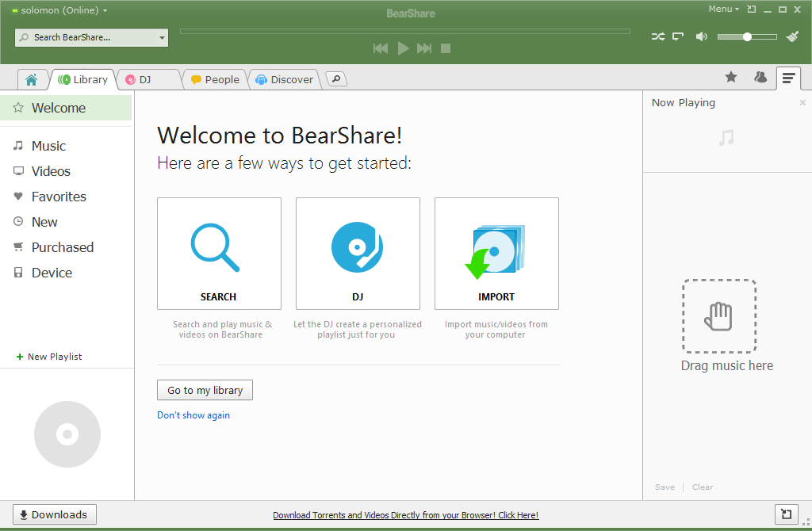Open the search tab magnifier icon
The image size is (812, 531).
(336, 79)
